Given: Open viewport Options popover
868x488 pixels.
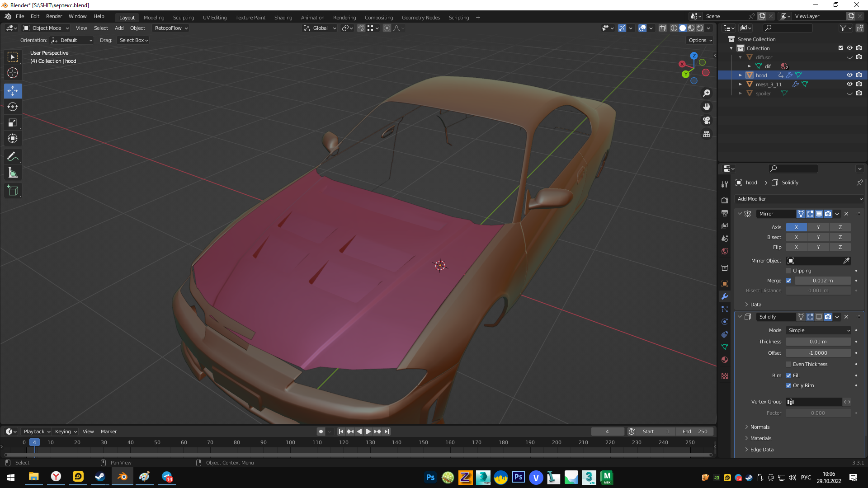Looking at the screenshot, I should click(700, 40).
